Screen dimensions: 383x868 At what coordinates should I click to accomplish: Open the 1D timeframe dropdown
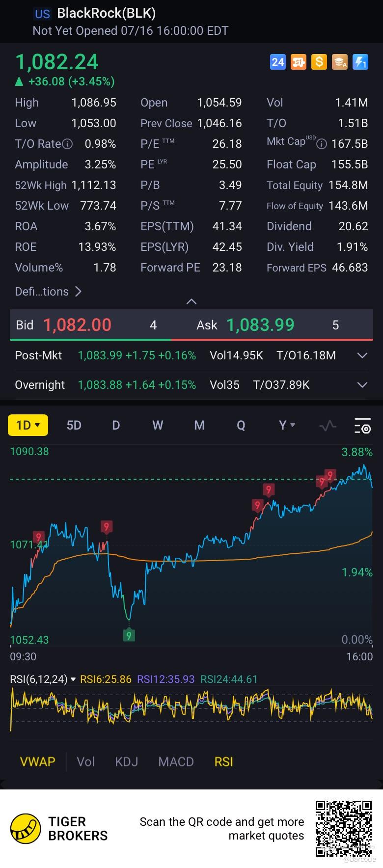coord(28,425)
